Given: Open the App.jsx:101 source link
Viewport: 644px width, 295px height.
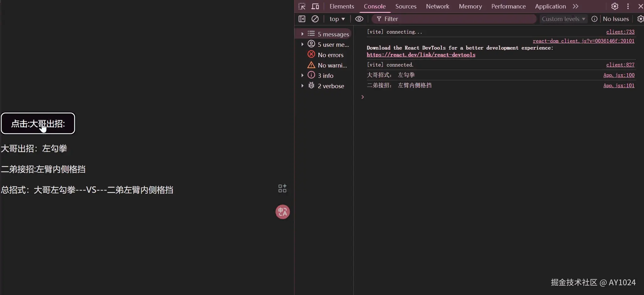Looking at the screenshot, I should (x=619, y=85).
